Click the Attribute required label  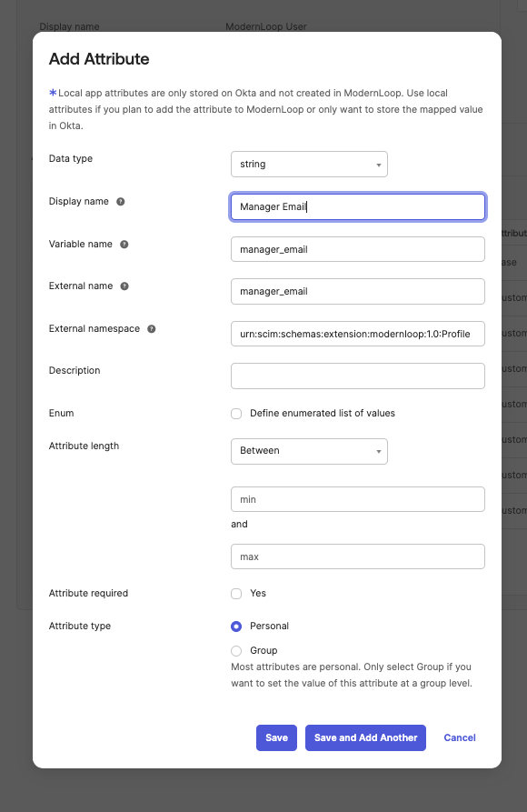pos(88,594)
